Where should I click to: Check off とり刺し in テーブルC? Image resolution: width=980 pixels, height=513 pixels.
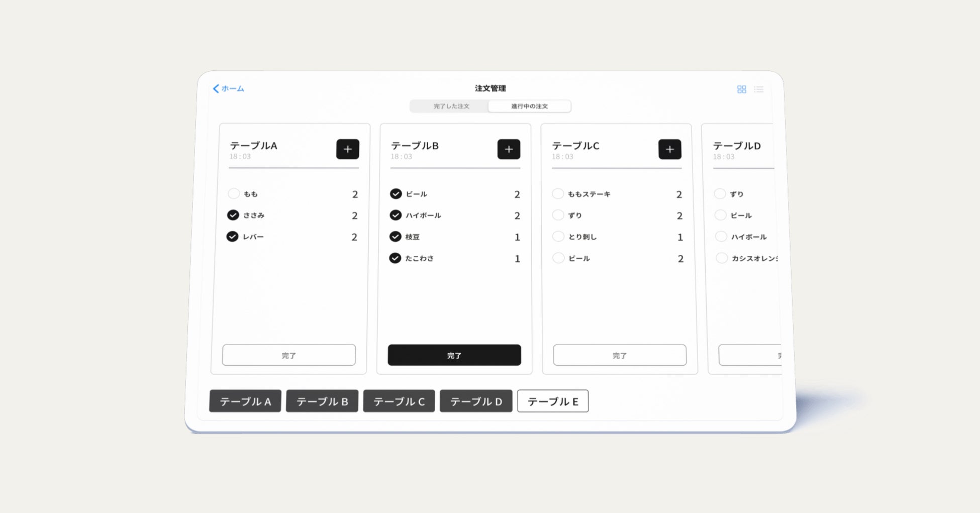coord(558,236)
